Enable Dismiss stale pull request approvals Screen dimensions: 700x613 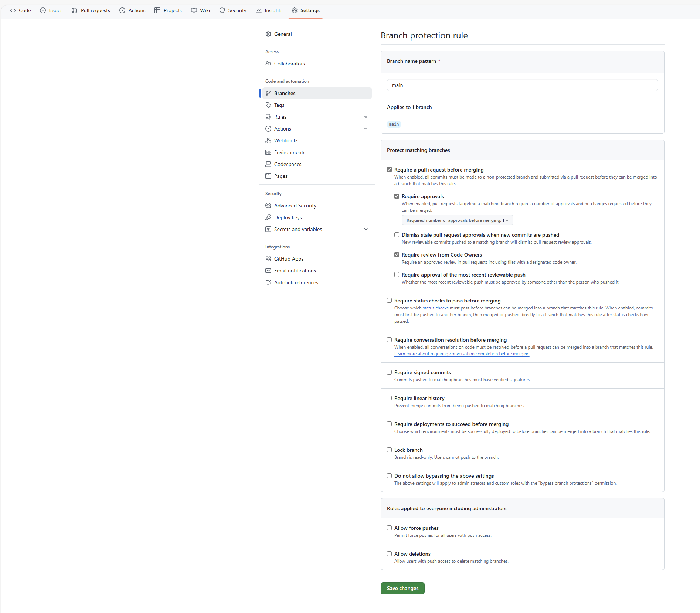(x=397, y=235)
